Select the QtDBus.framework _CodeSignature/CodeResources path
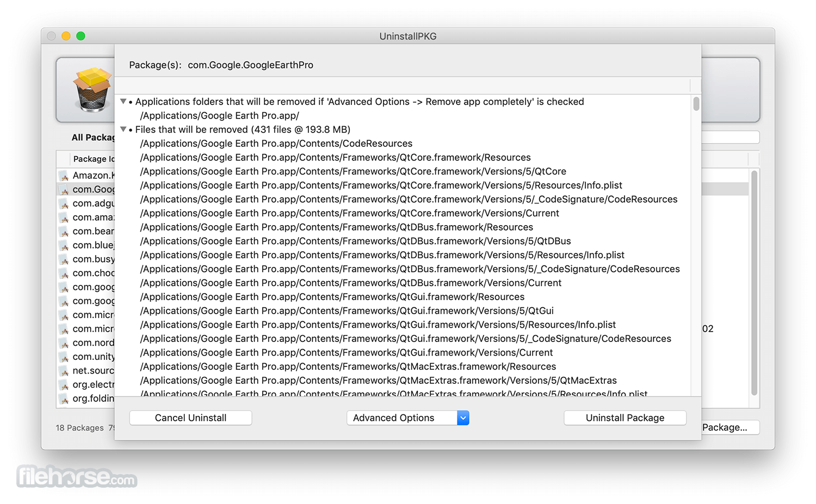 (410, 269)
